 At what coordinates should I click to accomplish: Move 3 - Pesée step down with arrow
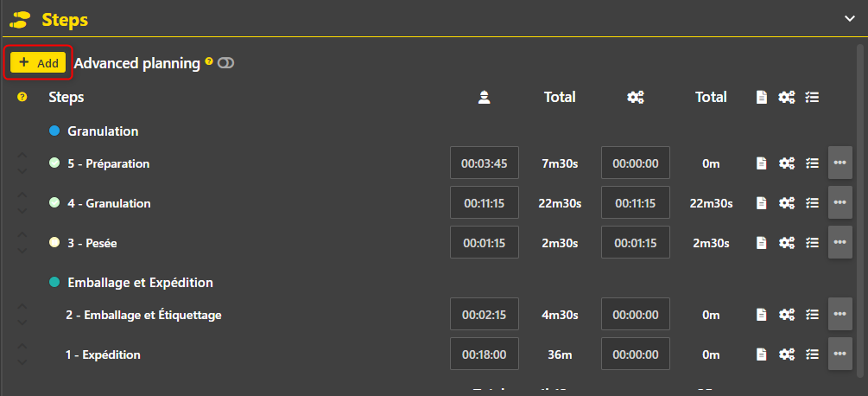click(22, 251)
